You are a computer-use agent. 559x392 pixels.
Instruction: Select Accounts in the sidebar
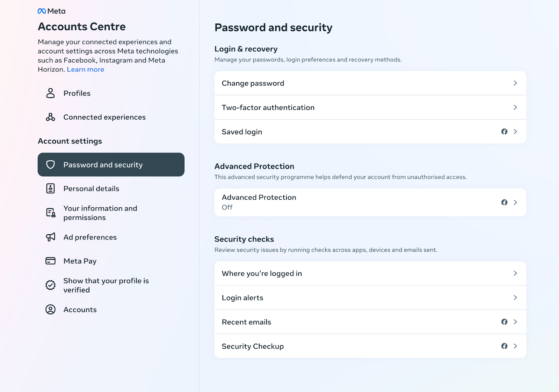[x=80, y=310]
